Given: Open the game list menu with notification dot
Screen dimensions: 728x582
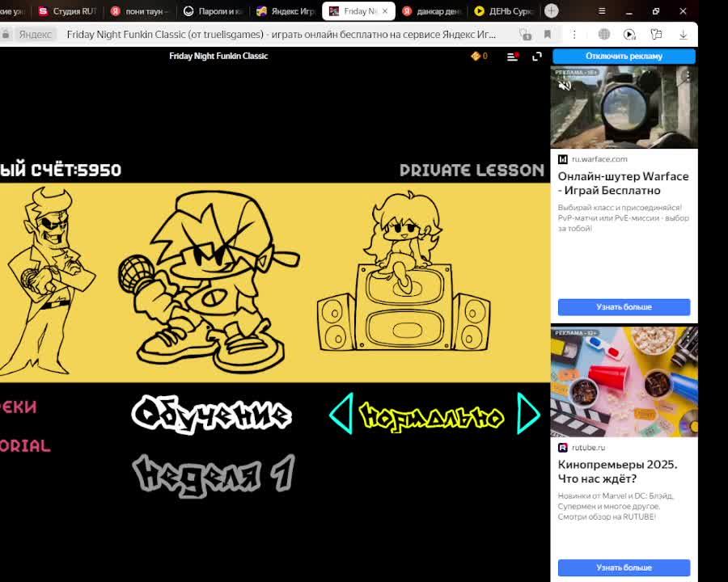Looking at the screenshot, I should [513, 57].
